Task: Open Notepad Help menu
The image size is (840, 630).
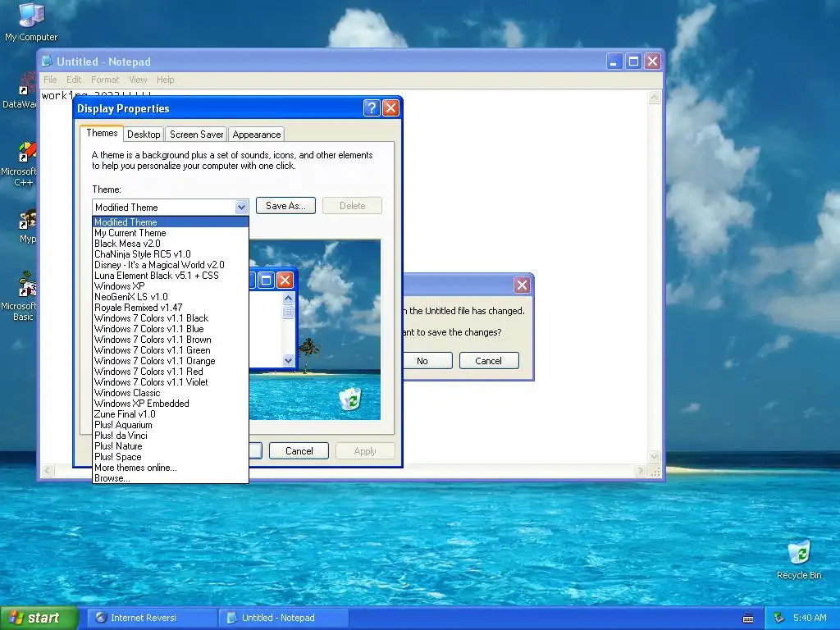Action: pyautogui.click(x=166, y=80)
